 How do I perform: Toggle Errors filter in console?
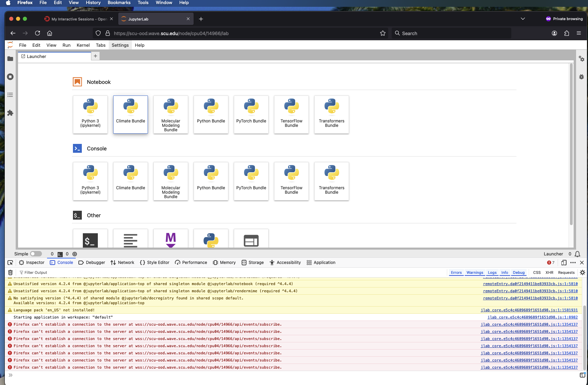click(456, 272)
